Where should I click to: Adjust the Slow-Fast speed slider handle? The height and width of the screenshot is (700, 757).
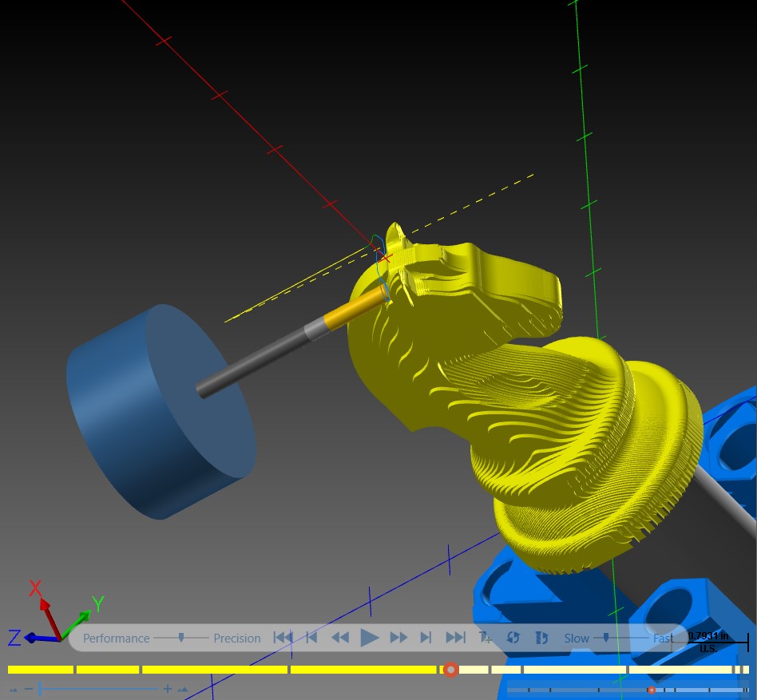tap(606, 638)
